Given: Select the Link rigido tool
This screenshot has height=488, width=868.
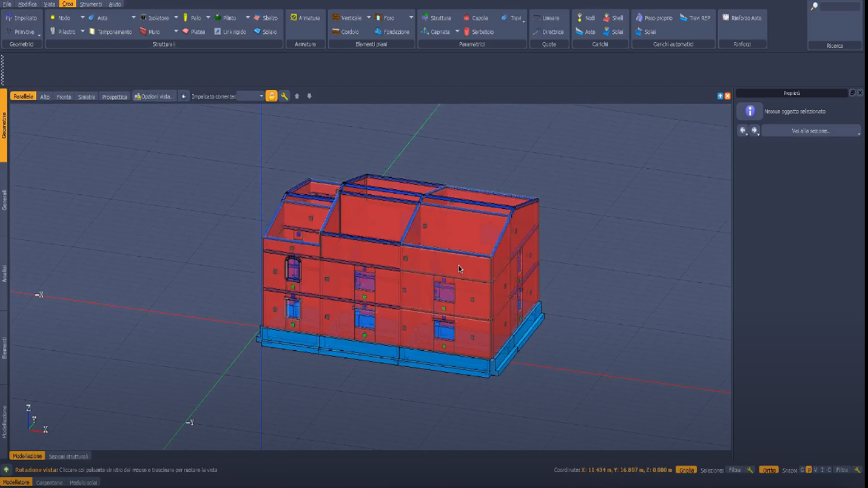Looking at the screenshot, I should 230,32.
